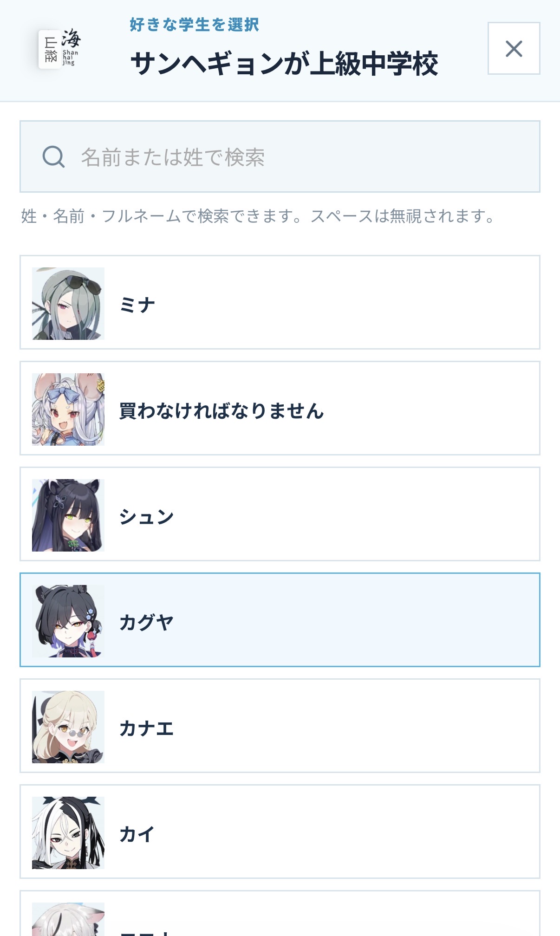Click カナエ's blonde avatar with glasses
Screen dimensions: 560x936
point(68,727)
